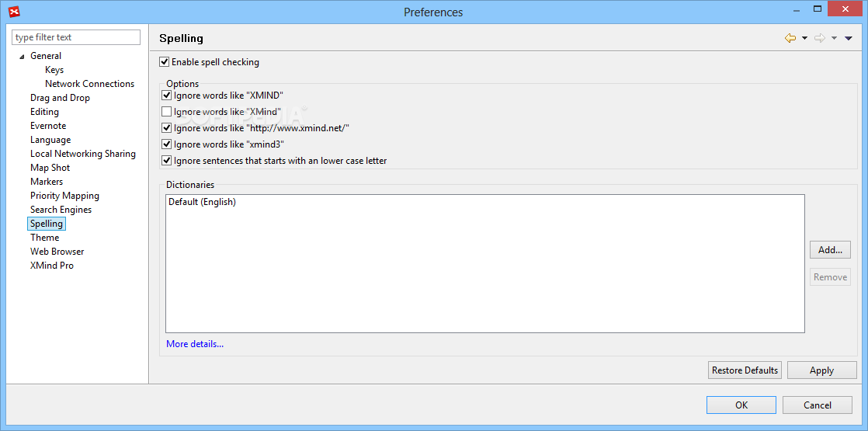Go back using the yellow back arrow
Image resolution: width=868 pixels, height=431 pixels.
(x=790, y=38)
